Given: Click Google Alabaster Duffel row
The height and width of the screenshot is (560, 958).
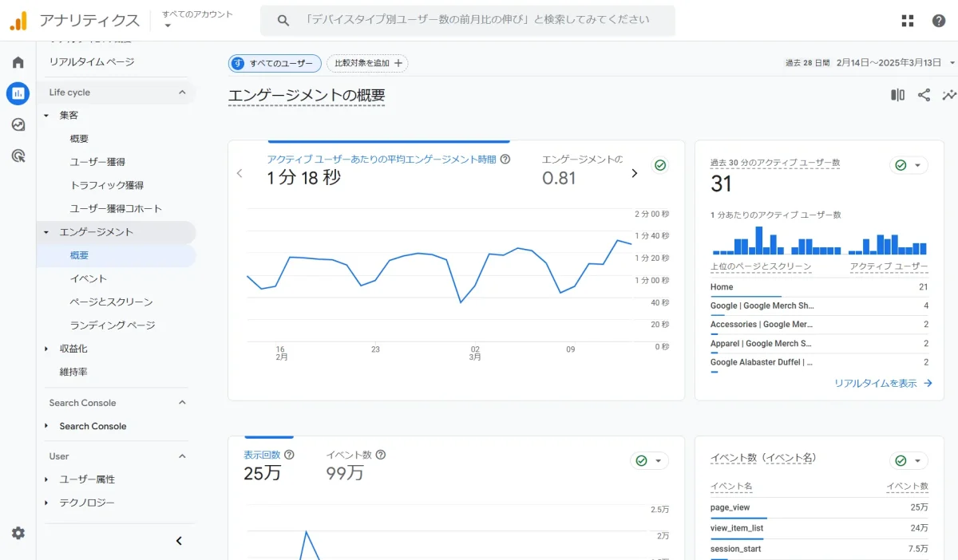Looking at the screenshot, I should click(819, 362).
